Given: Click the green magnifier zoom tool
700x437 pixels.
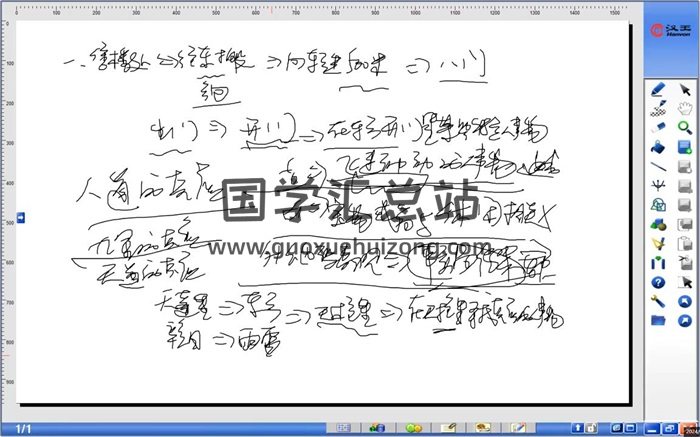Looking at the screenshot, I should tap(685, 128).
